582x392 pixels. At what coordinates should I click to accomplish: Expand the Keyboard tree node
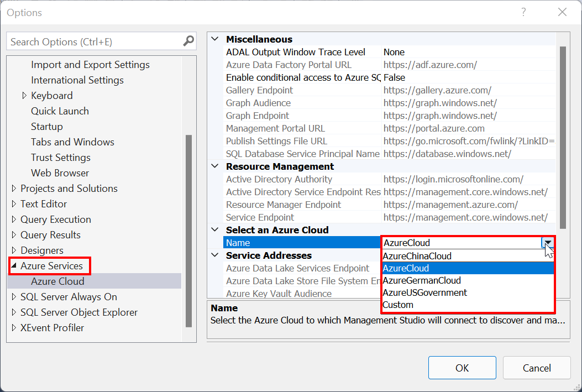click(x=23, y=95)
